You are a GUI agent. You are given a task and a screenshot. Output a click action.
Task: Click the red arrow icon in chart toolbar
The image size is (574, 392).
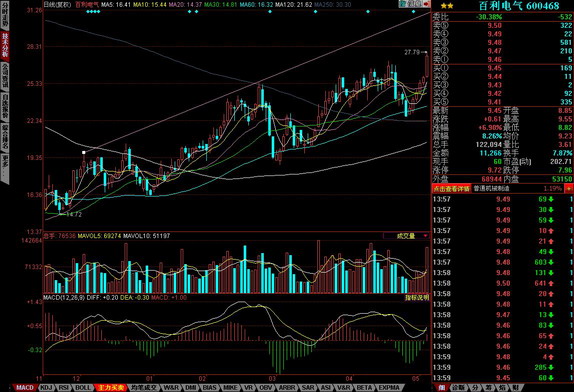[426, 4]
